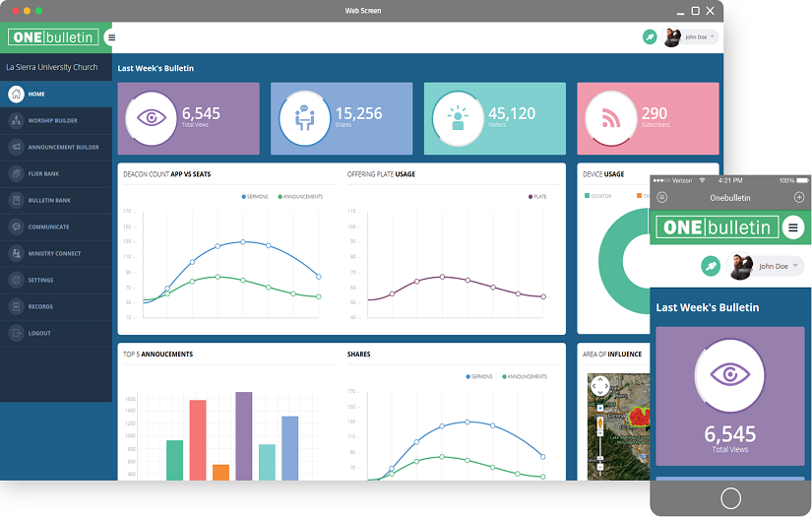Toggle ANNOUNCEMENTS legend in Shares chart
Image resolution: width=812 pixels, height=517 pixels.
point(525,376)
